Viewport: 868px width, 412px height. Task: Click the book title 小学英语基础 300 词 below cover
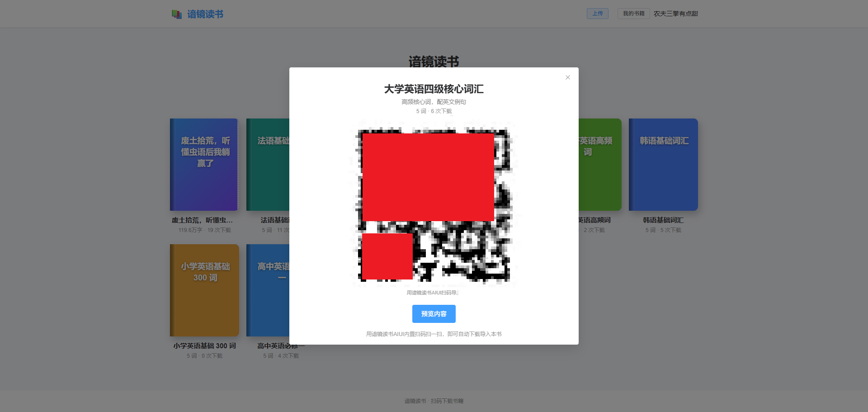pos(205,346)
